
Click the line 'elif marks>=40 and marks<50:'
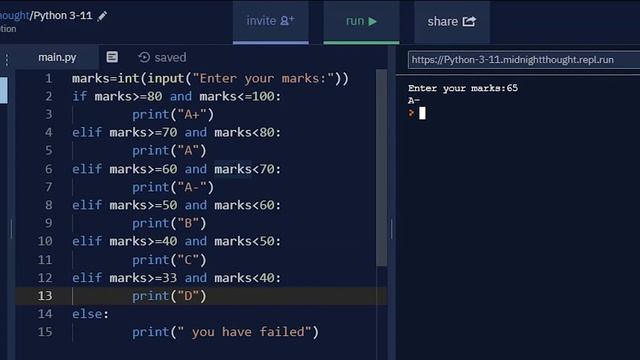coord(177,241)
